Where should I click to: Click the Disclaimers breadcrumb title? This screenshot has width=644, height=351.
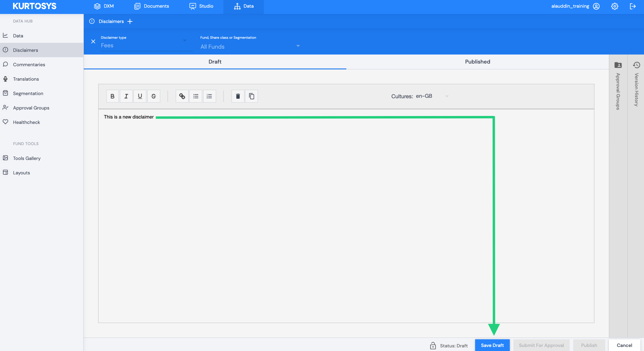[x=111, y=21]
